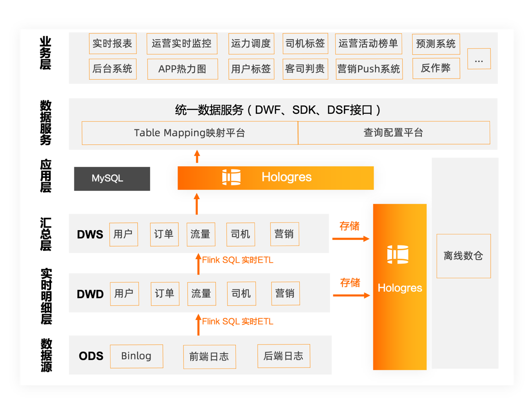532x415 pixels.
Task: Click the 营销Push系统 box
Action: point(369,69)
